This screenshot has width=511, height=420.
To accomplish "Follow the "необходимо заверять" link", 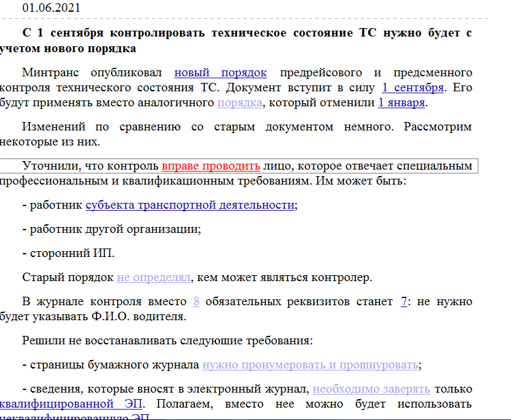I will [x=371, y=389].
